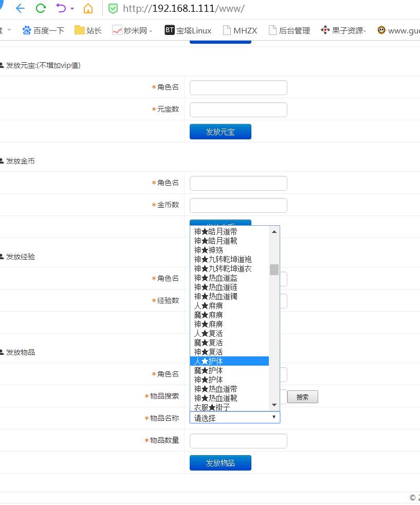
Task: Go to browser home page icon
Action: pyautogui.click(x=88, y=8)
